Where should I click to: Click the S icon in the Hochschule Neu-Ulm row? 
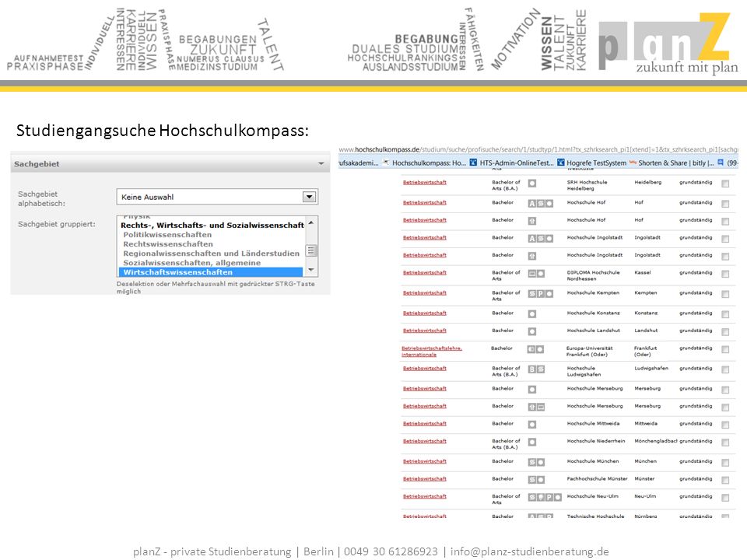pos(532,497)
